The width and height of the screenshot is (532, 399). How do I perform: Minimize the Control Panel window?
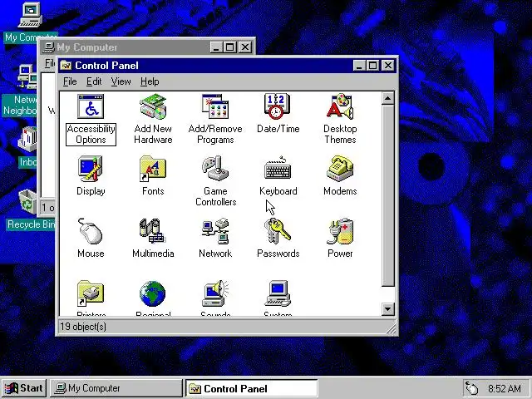pos(359,65)
